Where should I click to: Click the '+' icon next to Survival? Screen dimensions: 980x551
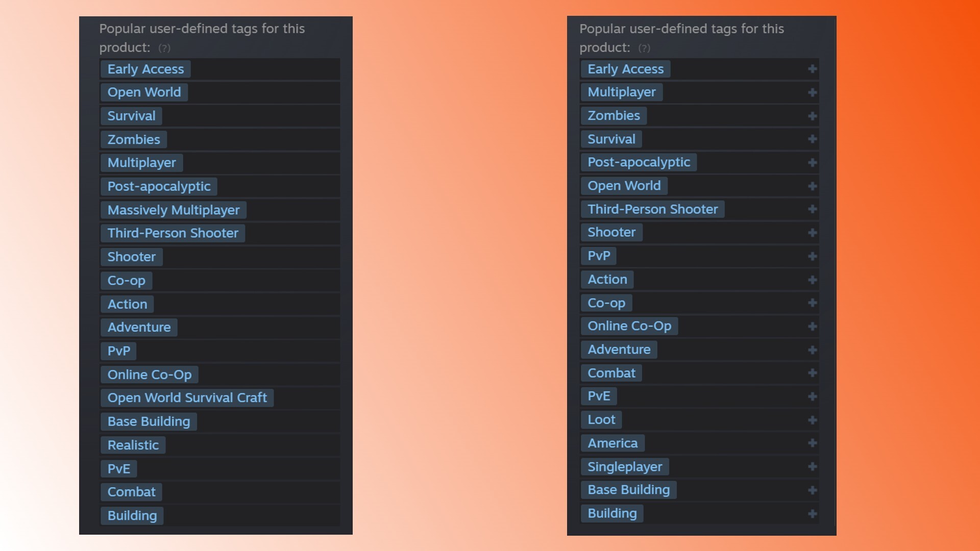[x=813, y=139]
